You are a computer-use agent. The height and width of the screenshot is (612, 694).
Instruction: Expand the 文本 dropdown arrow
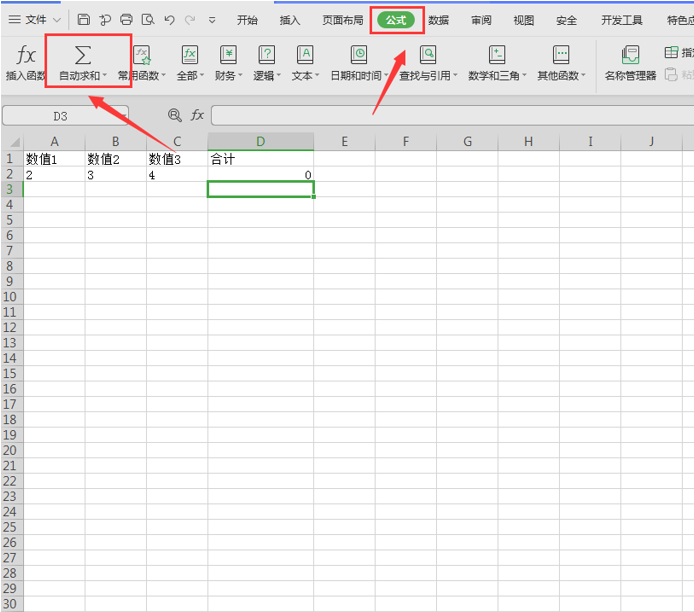(x=317, y=76)
